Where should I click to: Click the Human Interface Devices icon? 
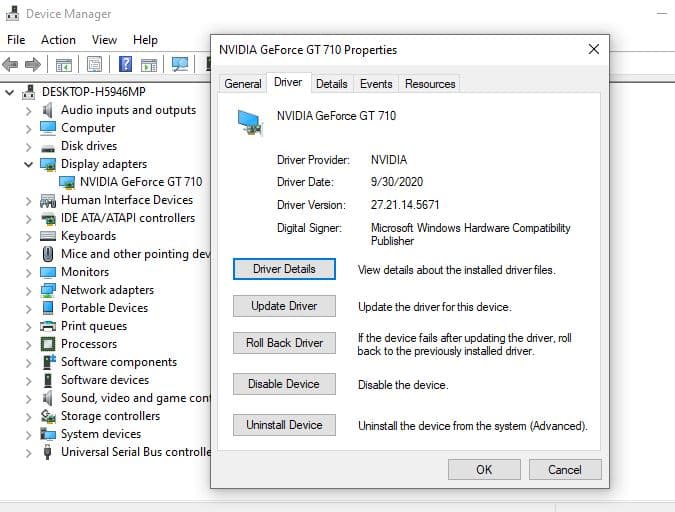(x=48, y=201)
